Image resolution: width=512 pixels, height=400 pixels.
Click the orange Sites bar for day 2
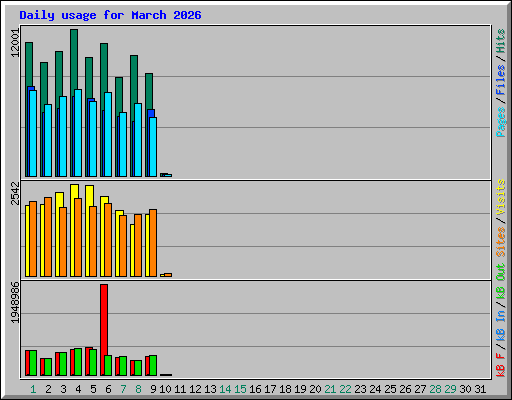[x=48, y=237]
